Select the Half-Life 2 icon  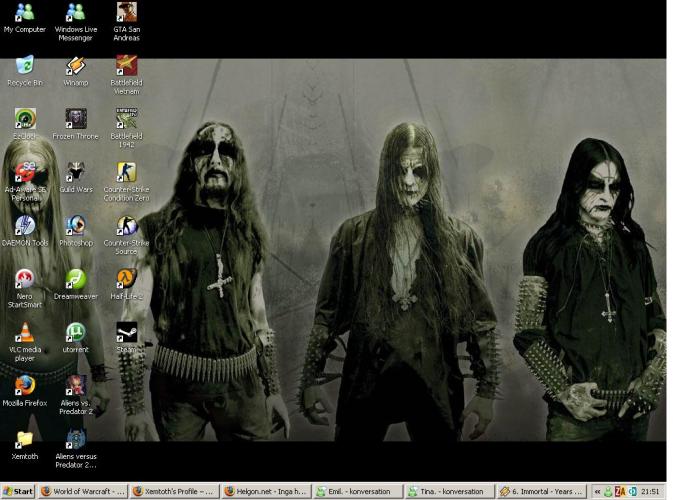pyautogui.click(x=127, y=280)
